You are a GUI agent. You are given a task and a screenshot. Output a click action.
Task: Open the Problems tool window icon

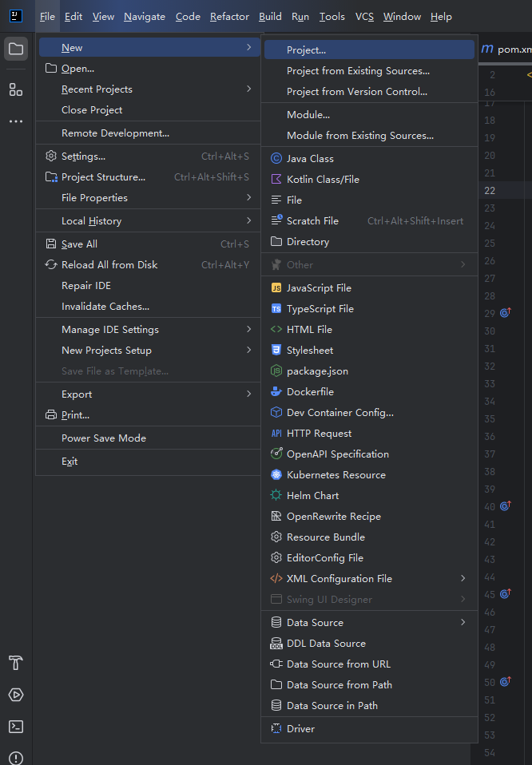[16, 758]
